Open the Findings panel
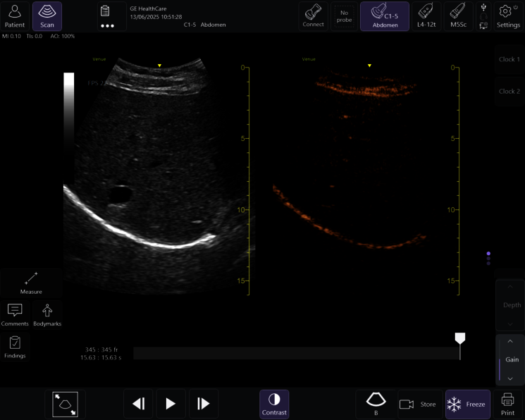This screenshot has width=525, height=420. click(15, 347)
